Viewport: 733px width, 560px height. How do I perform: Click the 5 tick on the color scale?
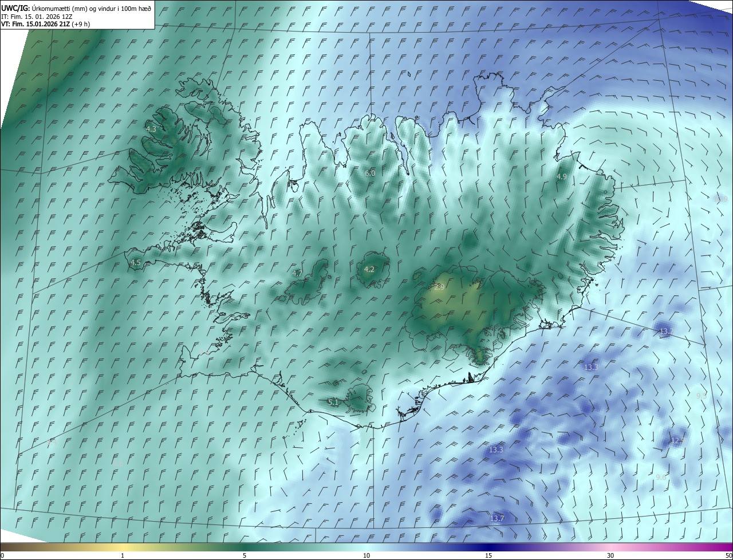(245, 555)
